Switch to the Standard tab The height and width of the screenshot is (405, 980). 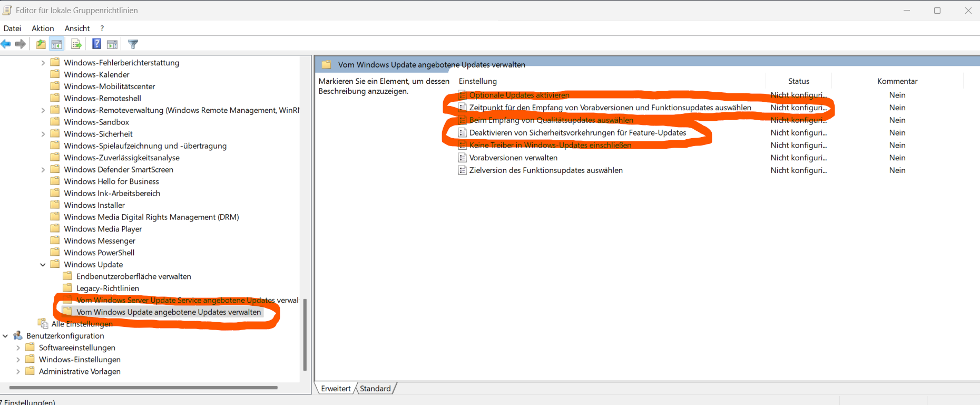[x=375, y=389]
